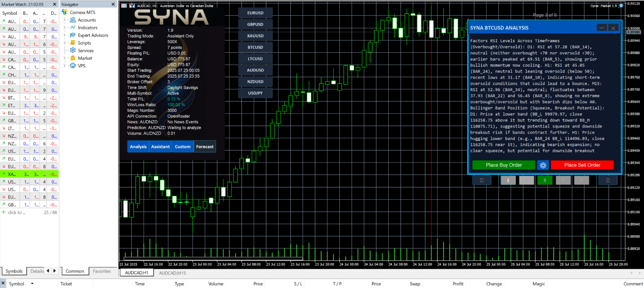Click the Services gear icon in Navigator
The width and height of the screenshot is (644, 288).
(73, 50)
